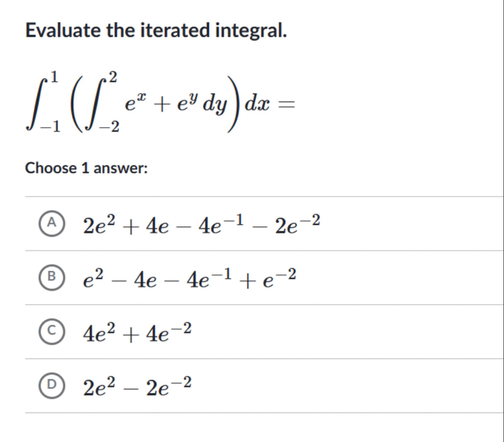The width and height of the screenshot is (504, 442).
Task: Click the answer text 2e² + 4e − 4e⁻¹ − 2e⁻²
Action: point(202,225)
